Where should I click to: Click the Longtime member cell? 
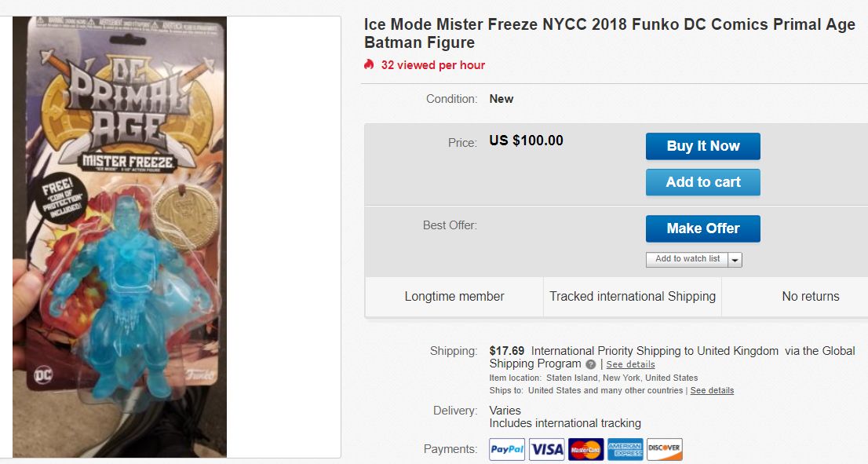454,297
